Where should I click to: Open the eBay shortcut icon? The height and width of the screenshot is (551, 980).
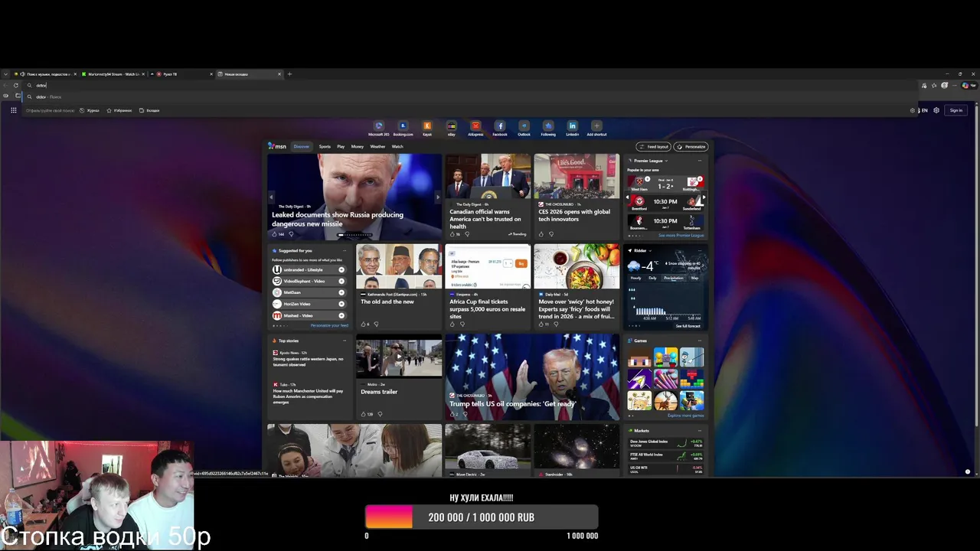452,126
